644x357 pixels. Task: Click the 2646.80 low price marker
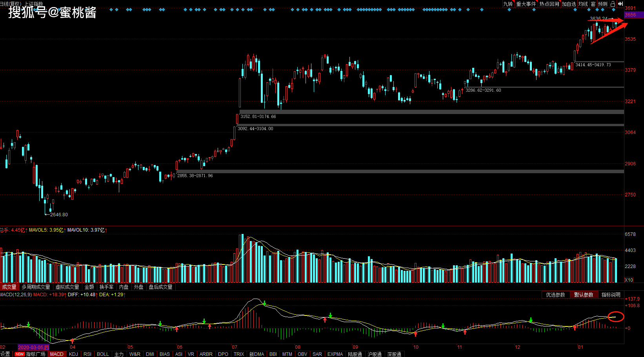click(59, 215)
